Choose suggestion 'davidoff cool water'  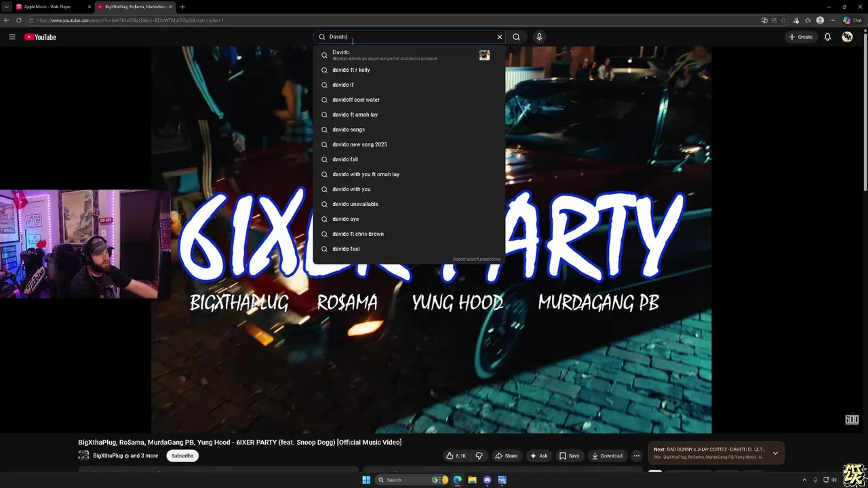point(409,100)
